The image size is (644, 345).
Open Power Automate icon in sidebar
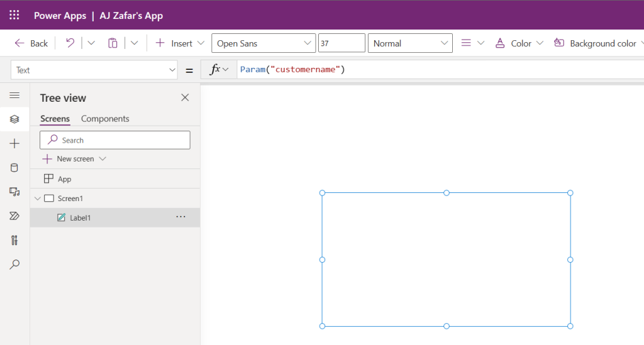tap(14, 216)
